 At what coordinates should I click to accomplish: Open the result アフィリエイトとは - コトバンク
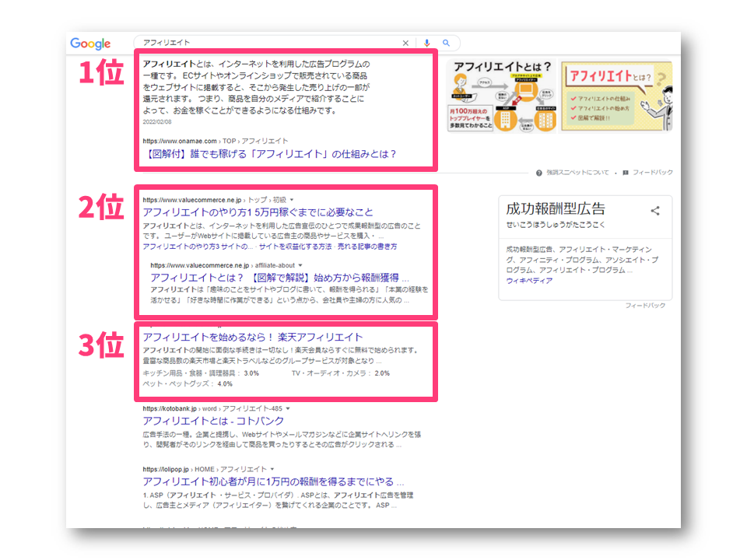[x=213, y=421]
